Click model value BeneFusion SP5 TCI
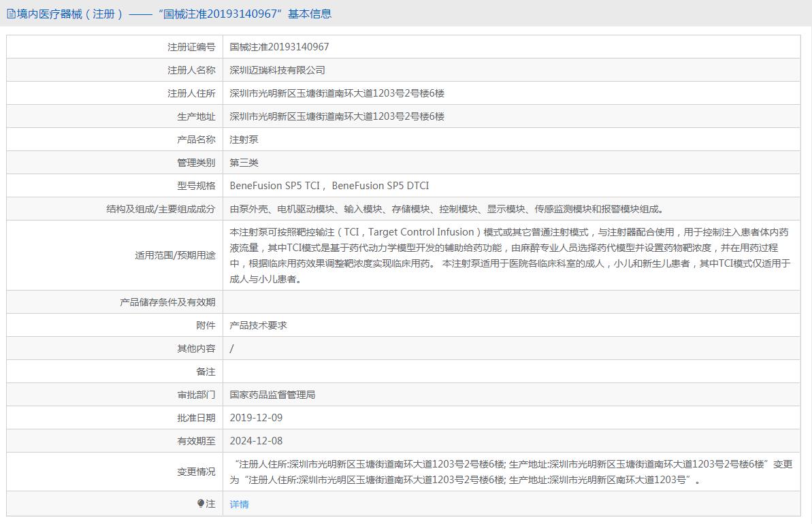The height and width of the screenshot is (524, 812). pyautogui.click(x=275, y=185)
